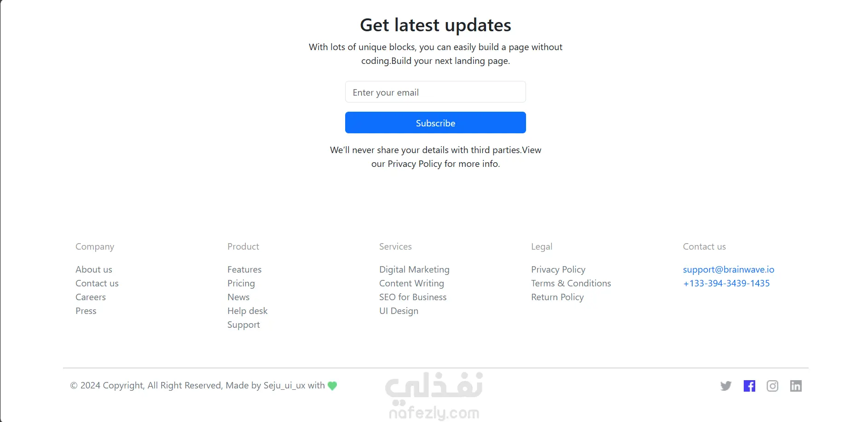Focus the Enter your email field
The width and height of the screenshot is (868, 422).
(x=435, y=92)
